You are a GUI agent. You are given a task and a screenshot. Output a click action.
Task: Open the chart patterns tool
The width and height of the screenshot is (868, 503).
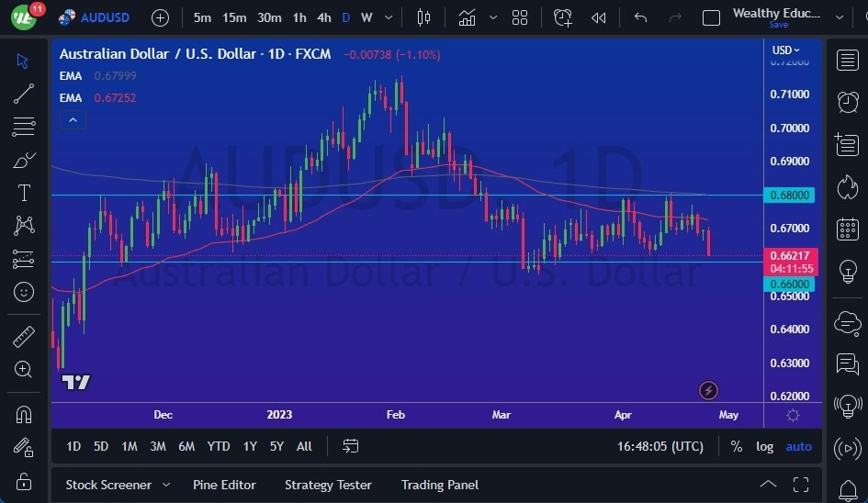pyautogui.click(x=24, y=225)
